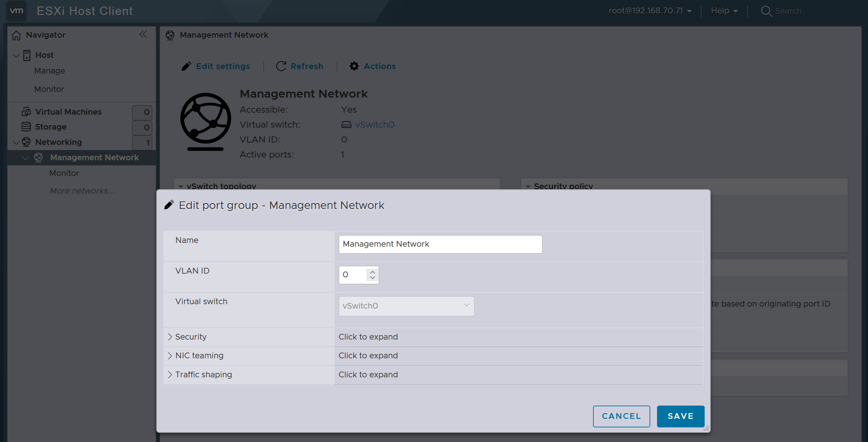Click the Edit settings pencil icon
Image resolution: width=868 pixels, height=442 pixels.
(186, 66)
